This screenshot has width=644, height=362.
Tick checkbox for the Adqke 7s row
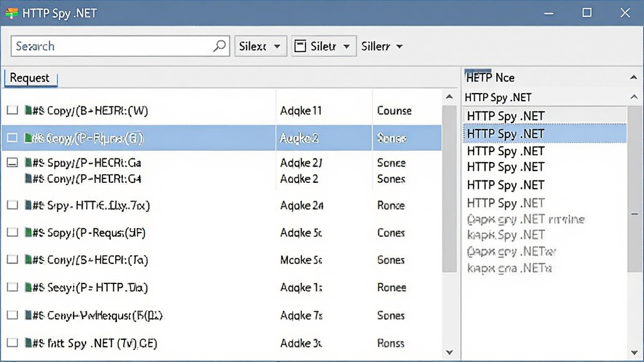(13, 315)
